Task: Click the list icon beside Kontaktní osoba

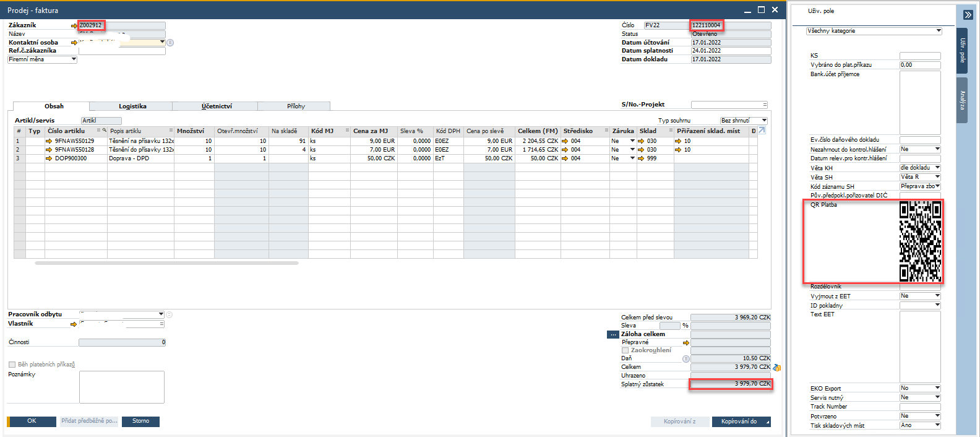Action: 170,43
